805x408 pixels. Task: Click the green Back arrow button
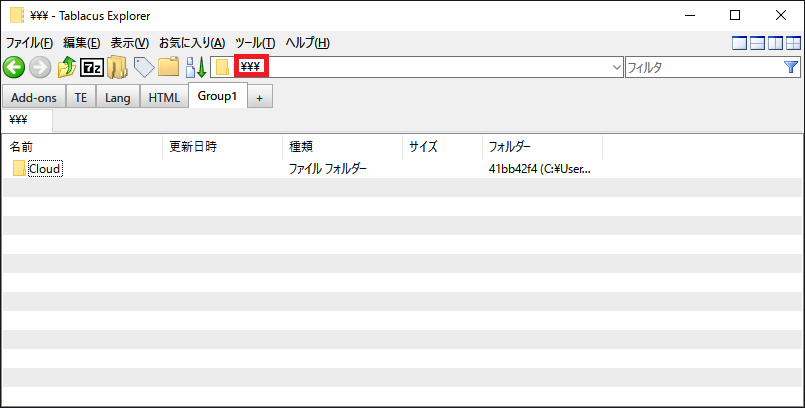(14, 67)
